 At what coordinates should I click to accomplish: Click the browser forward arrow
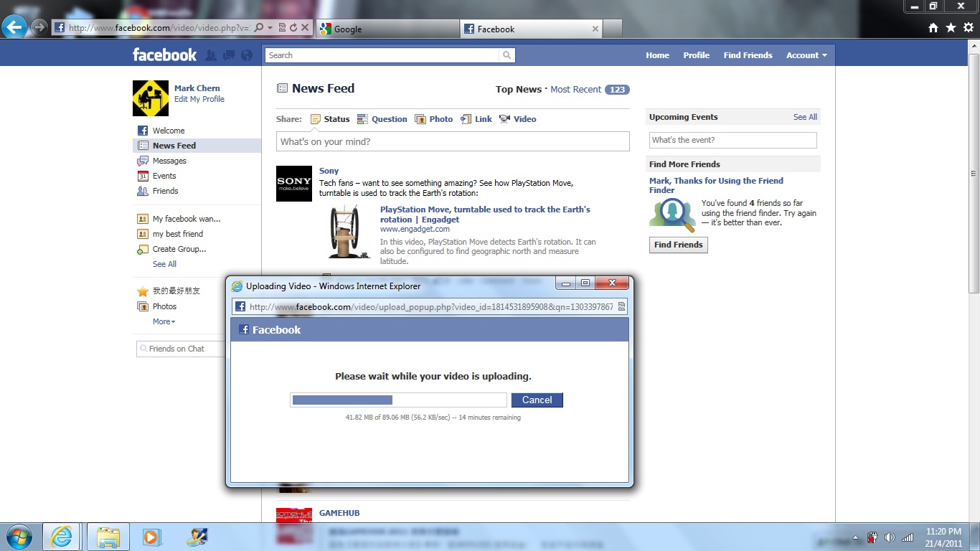(39, 28)
